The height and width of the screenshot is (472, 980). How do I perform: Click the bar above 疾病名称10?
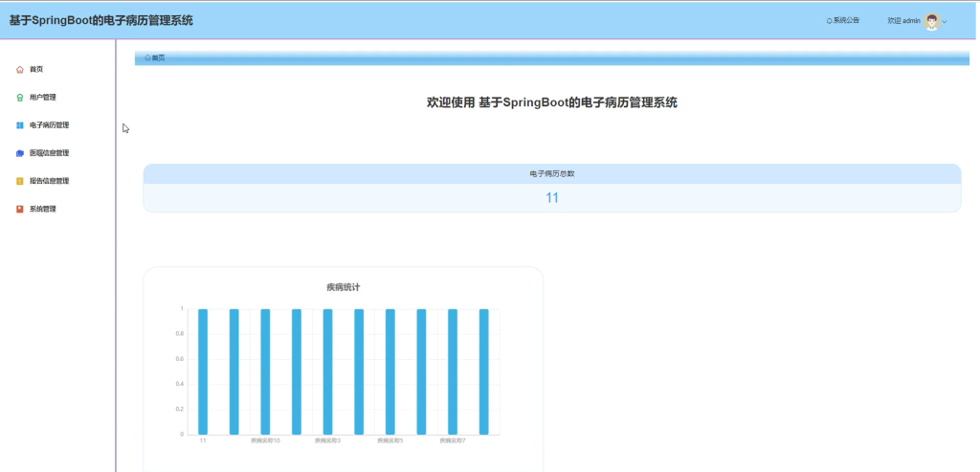[x=265, y=371]
